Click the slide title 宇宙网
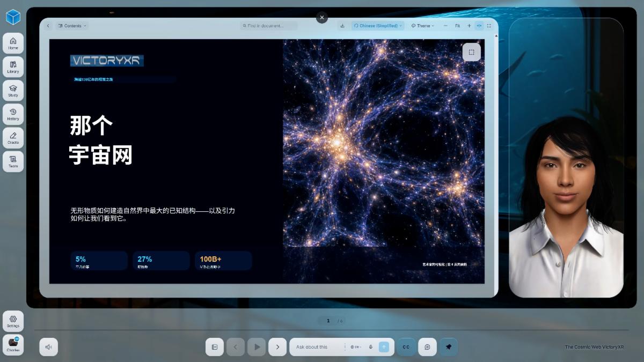Viewport: 644px width, 362px height. tap(100, 155)
